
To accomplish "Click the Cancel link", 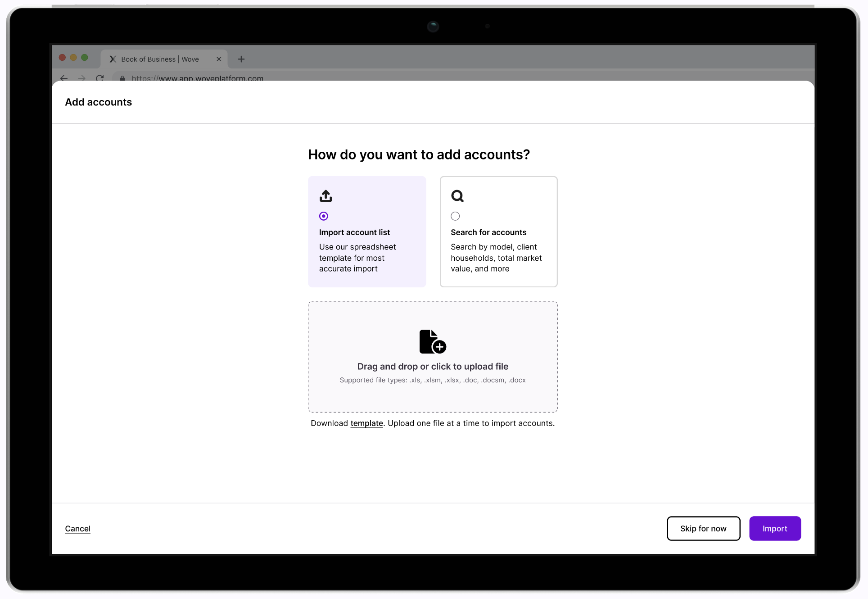I will pyautogui.click(x=77, y=529).
